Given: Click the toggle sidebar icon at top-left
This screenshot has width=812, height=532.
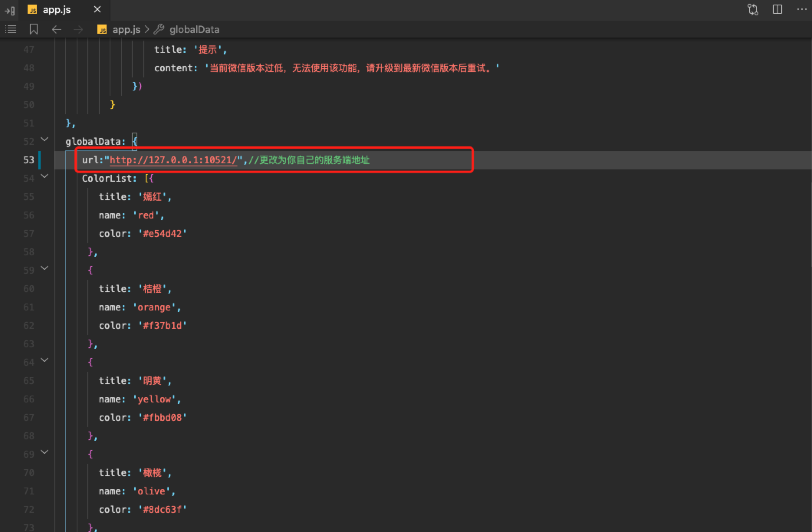Looking at the screenshot, I should (10, 10).
